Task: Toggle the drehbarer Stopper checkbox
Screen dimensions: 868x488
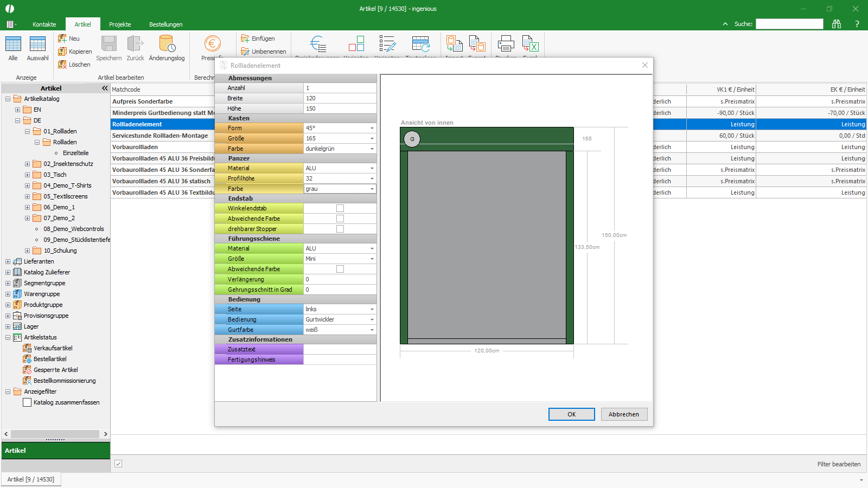Action: point(340,229)
